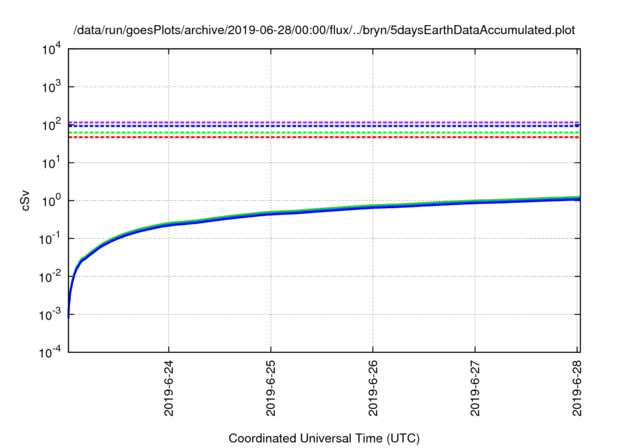Click the 2019-6-26 date tick label
The image size is (640, 448).
coord(373,388)
